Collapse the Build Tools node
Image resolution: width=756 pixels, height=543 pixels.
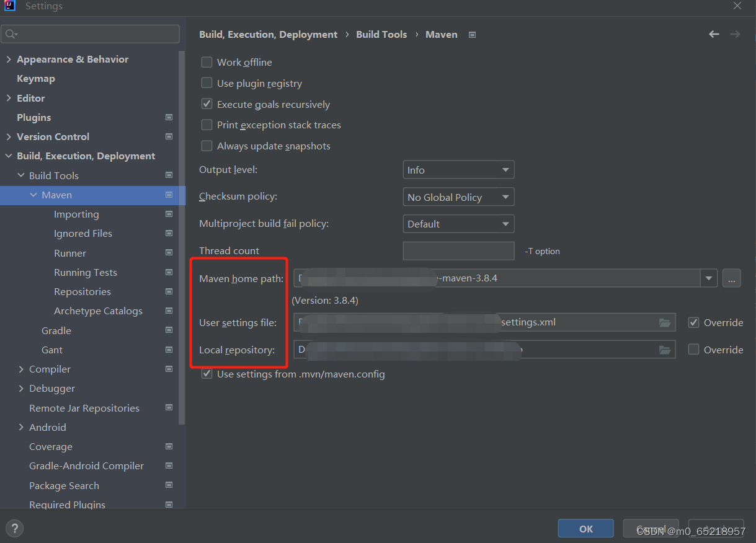click(x=21, y=175)
